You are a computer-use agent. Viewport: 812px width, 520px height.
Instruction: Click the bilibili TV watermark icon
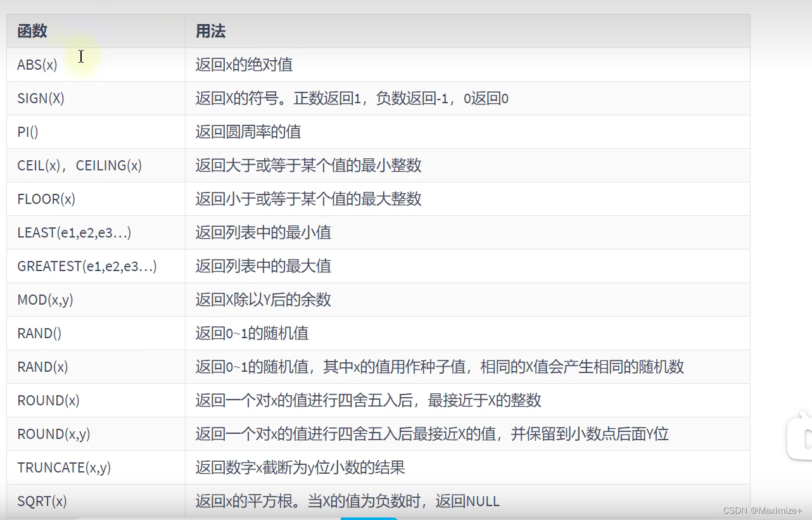pyautogui.click(x=800, y=437)
